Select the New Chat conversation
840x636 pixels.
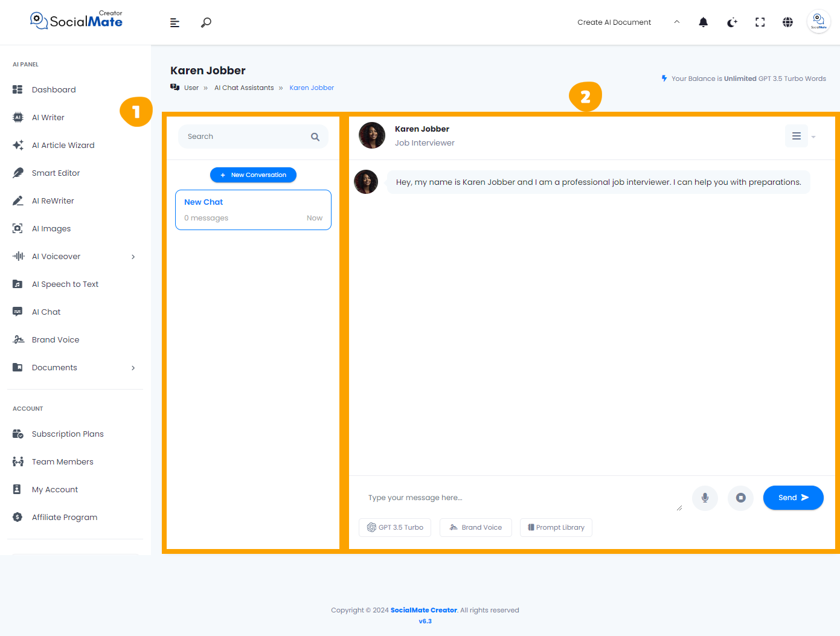tap(253, 210)
